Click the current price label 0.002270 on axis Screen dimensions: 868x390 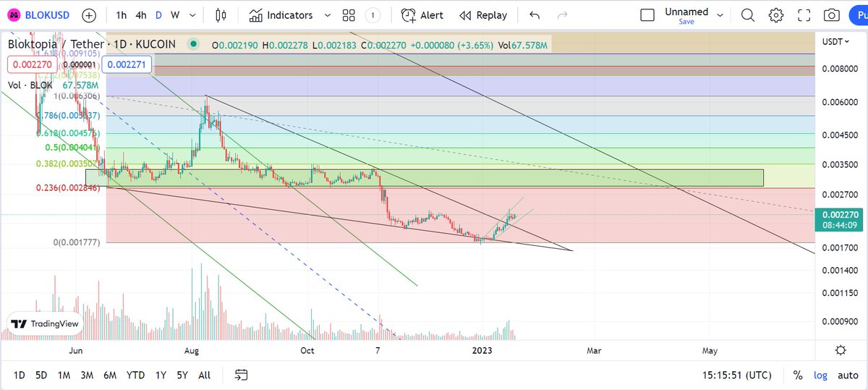838,214
